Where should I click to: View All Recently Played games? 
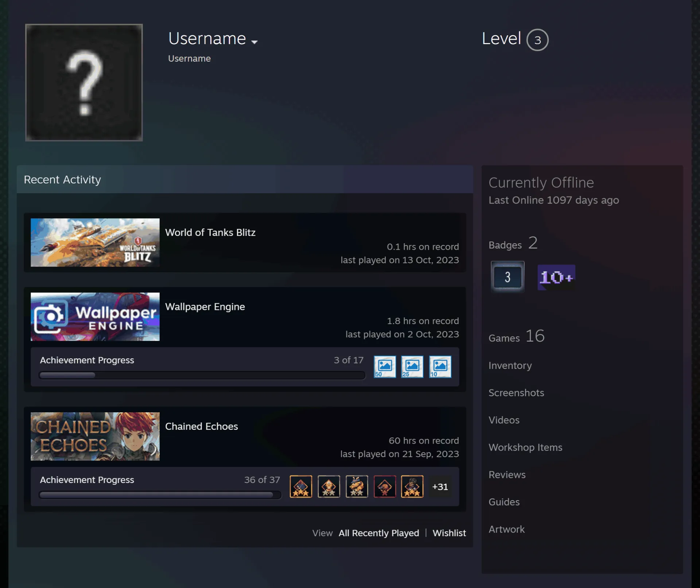(379, 533)
